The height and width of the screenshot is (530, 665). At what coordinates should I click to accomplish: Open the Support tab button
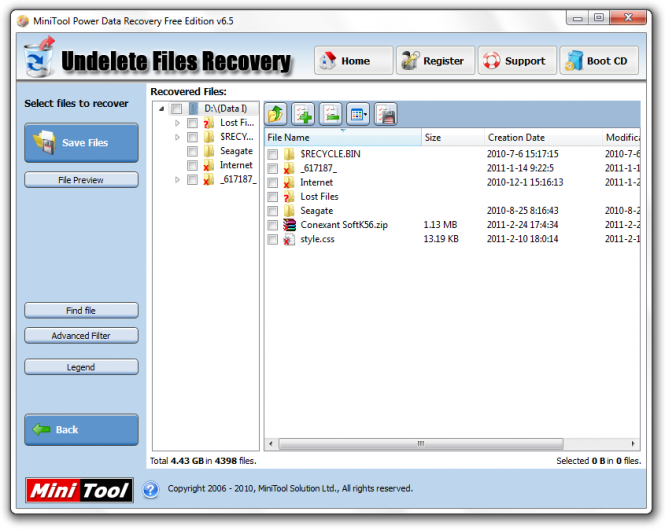[x=517, y=61]
